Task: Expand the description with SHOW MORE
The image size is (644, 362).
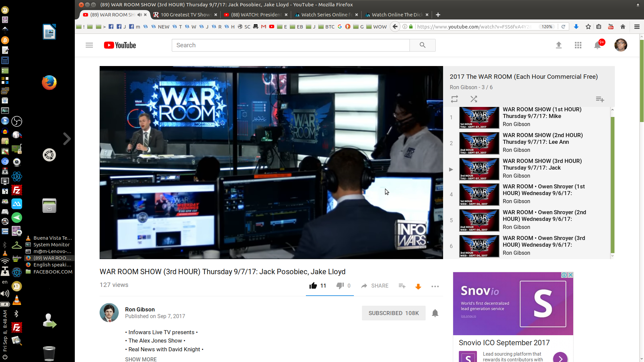Action: pos(141,359)
